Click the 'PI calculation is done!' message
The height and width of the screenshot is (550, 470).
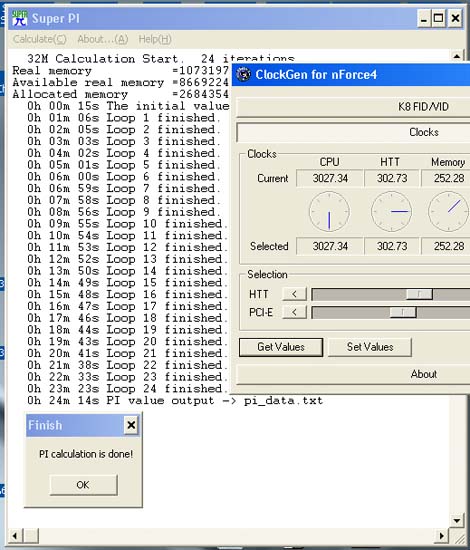(86, 454)
